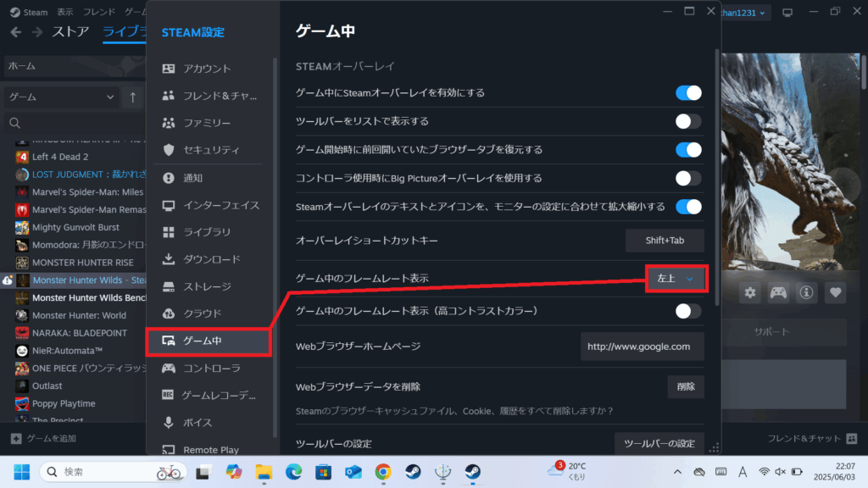Image resolution: width=868 pixels, height=488 pixels.
Task: Click the Poppy Playtime game icon
Action: click(21, 404)
